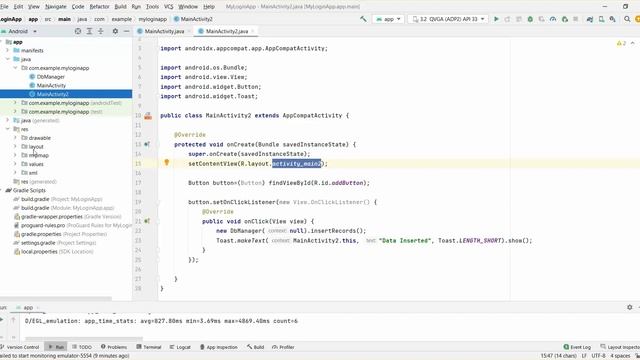Screen dimensions: 640x360
Task: Open the Version Control tool window
Action: pos(20,347)
